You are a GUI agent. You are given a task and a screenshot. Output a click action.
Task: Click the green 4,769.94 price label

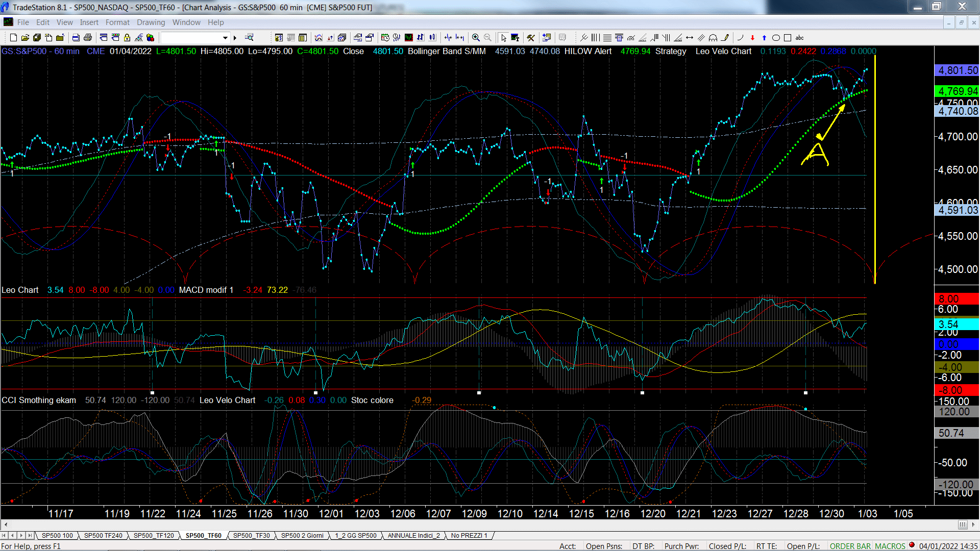click(958, 91)
